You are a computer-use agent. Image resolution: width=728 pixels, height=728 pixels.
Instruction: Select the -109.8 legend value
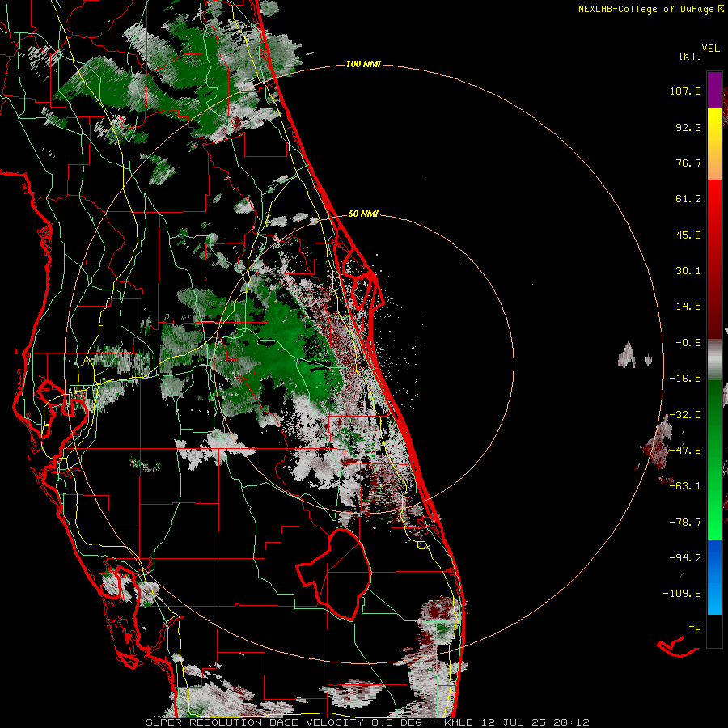(682, 594)
